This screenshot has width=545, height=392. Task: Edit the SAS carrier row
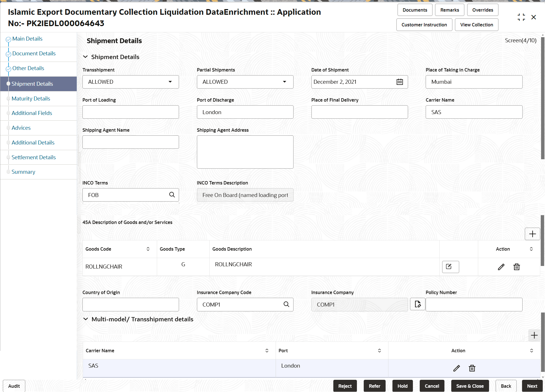tap(456, 368)
